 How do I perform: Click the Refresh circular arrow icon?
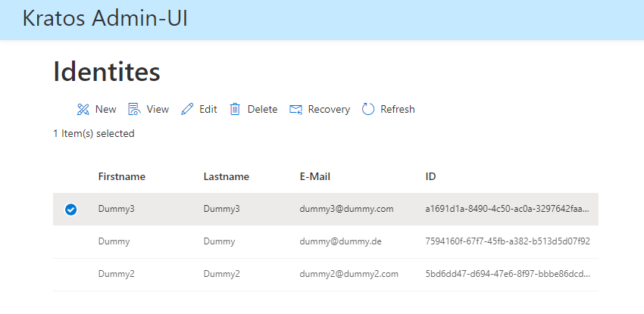[368, 109]
